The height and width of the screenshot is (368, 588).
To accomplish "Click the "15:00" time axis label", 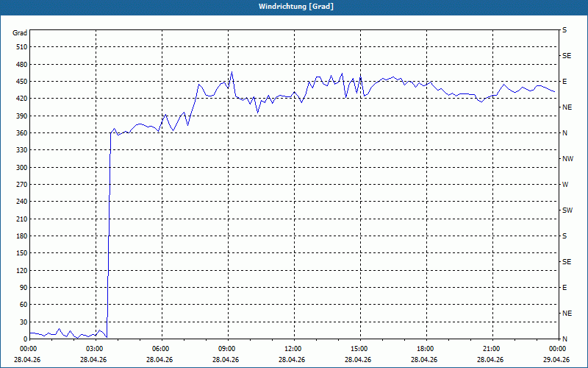I will 359,349.
